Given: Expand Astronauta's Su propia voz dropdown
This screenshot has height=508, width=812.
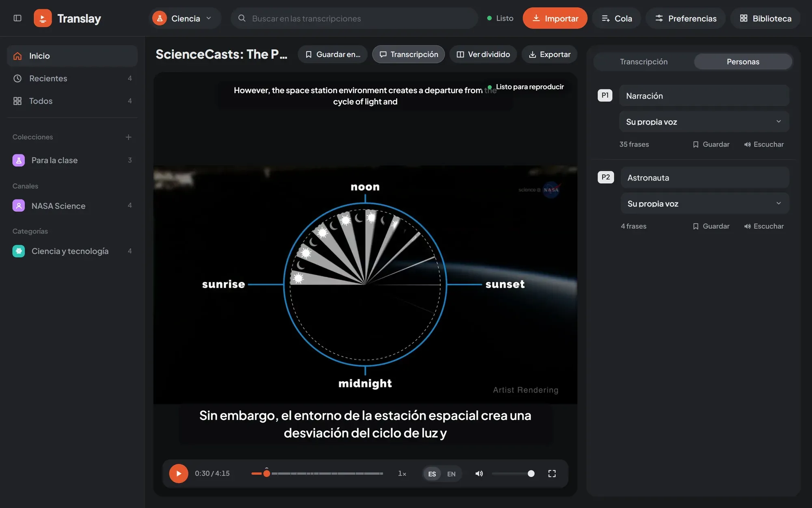Looking at the screenshot, I should 705,204.
